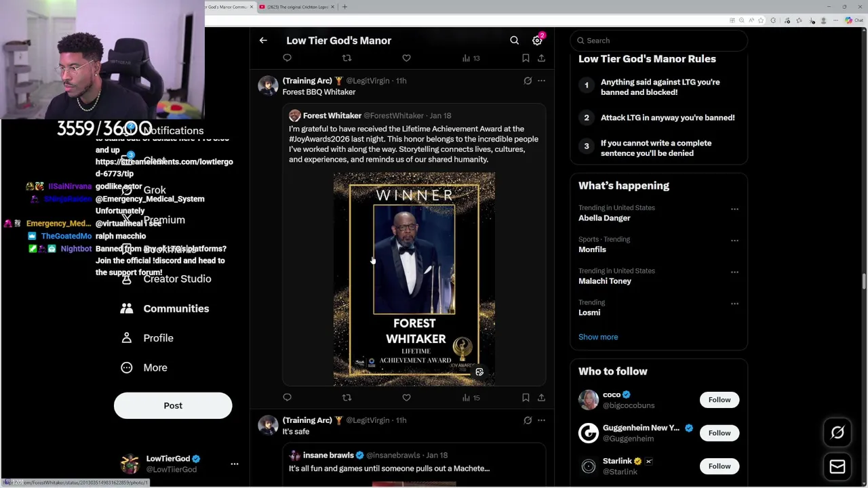The width and height of the screenshot is (868, 488).
Task: Like the topmost post with 13 views
Action: point(406,58)
